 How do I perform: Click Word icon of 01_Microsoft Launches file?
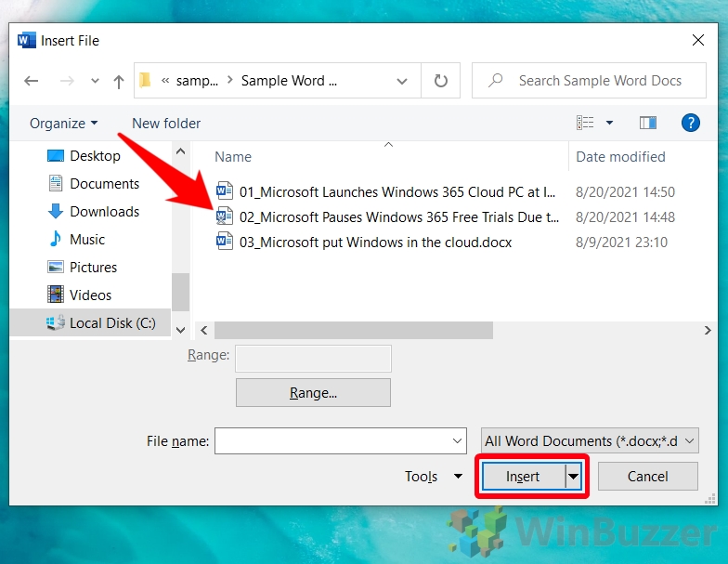pyautogui.click(x=225, y=191)
